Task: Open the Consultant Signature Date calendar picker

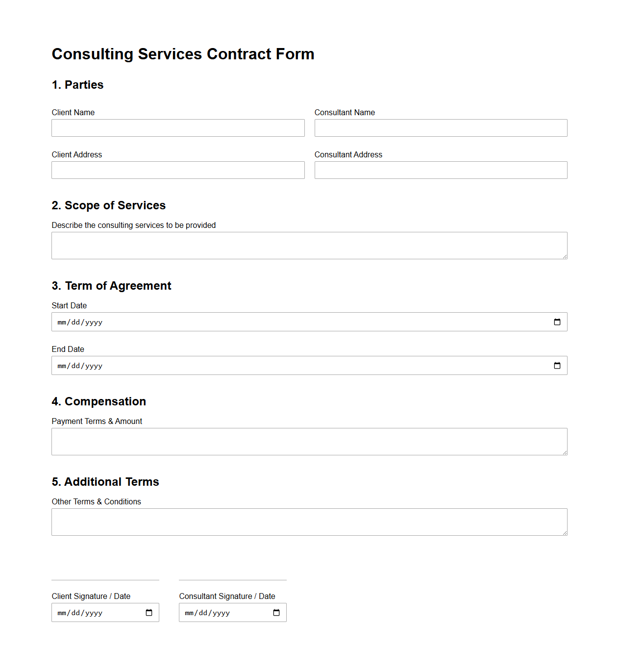Action: coord(276,612)
